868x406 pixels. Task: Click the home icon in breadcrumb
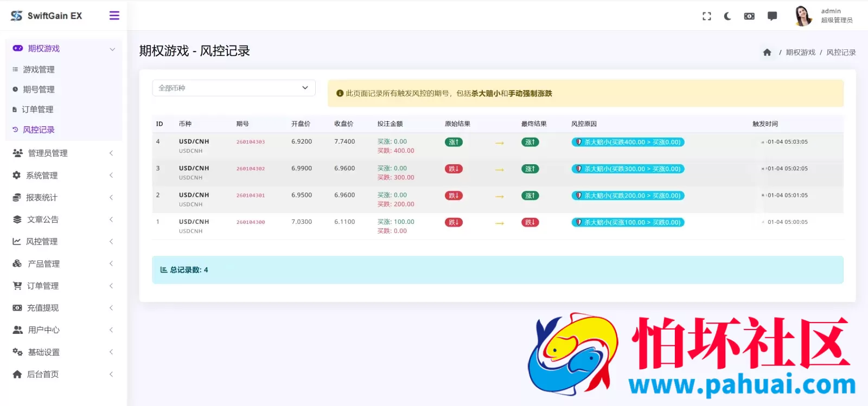(x=767, y=53)
